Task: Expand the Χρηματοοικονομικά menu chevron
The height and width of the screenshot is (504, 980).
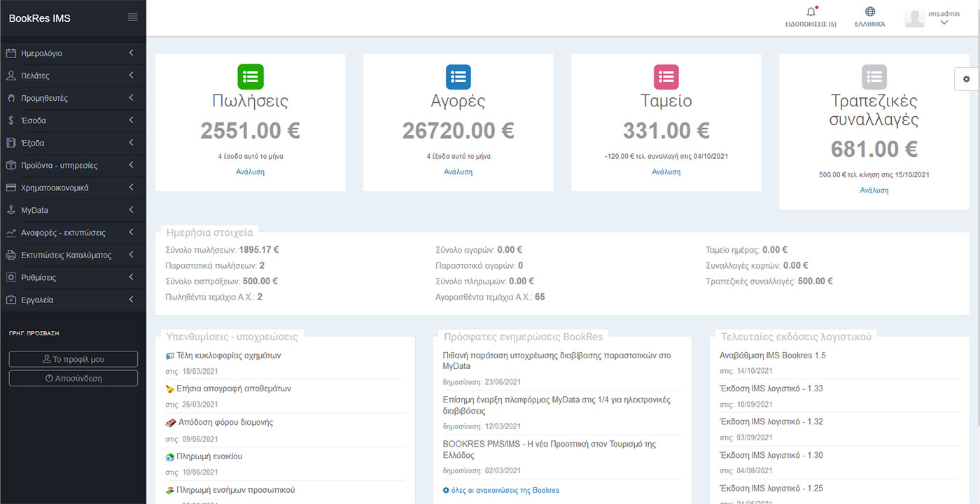Action: (132, 188)
